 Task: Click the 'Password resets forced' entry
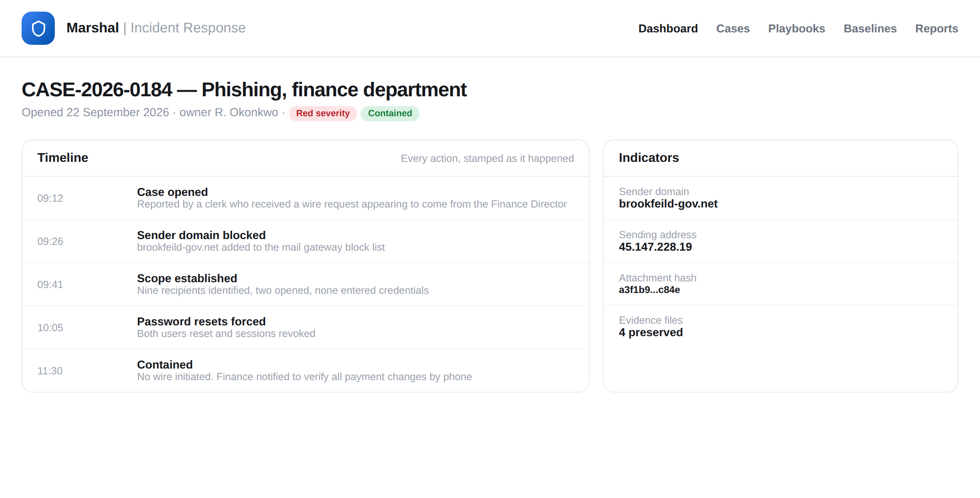[201, 321]
